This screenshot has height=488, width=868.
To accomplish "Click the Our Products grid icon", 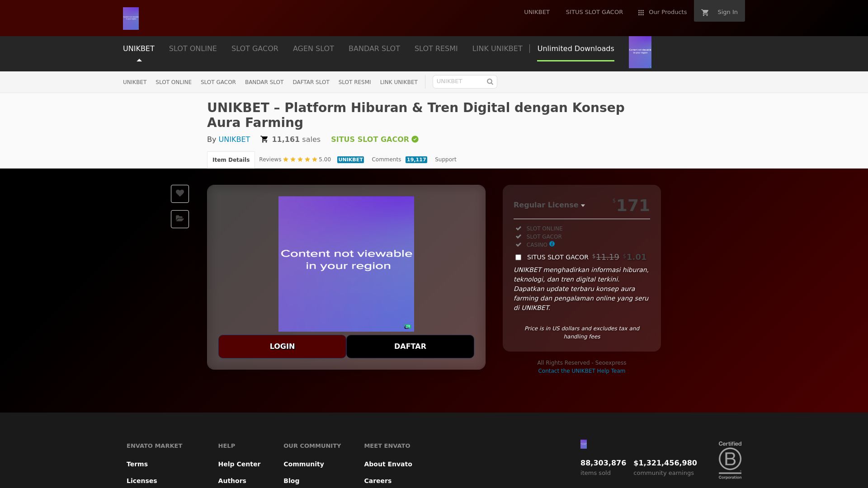I will tap(641, 13).
